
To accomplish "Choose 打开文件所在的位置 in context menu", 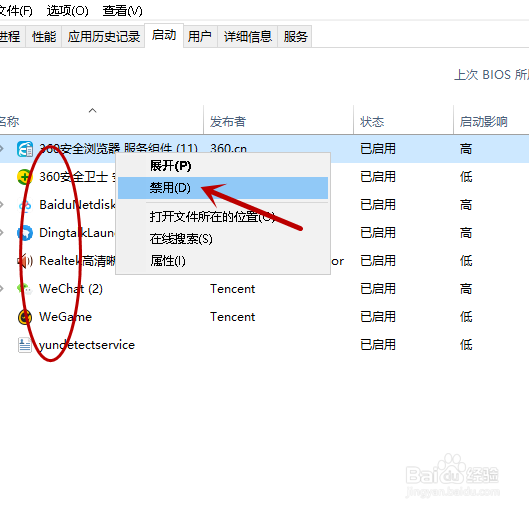I will tap(223, 217).
